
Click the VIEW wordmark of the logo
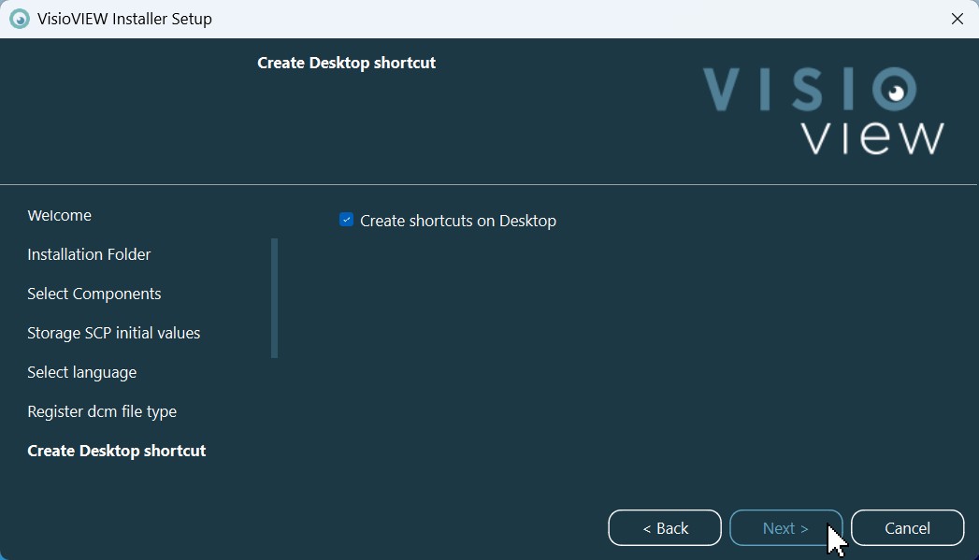(x=872, y=137)
